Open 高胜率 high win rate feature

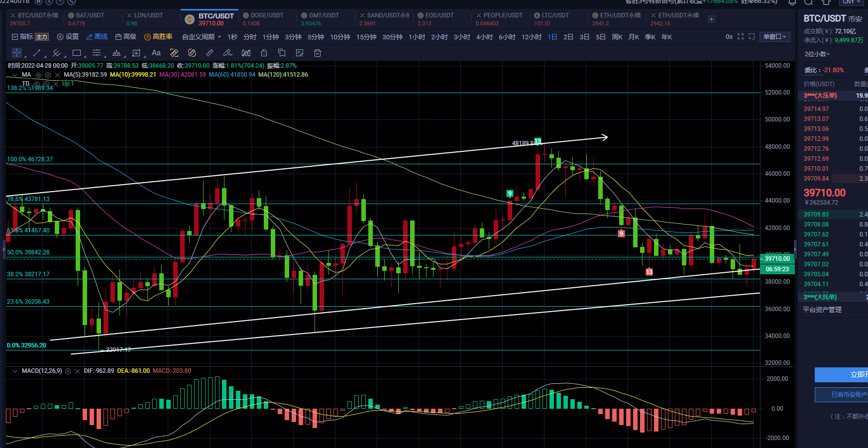[158, 37]
